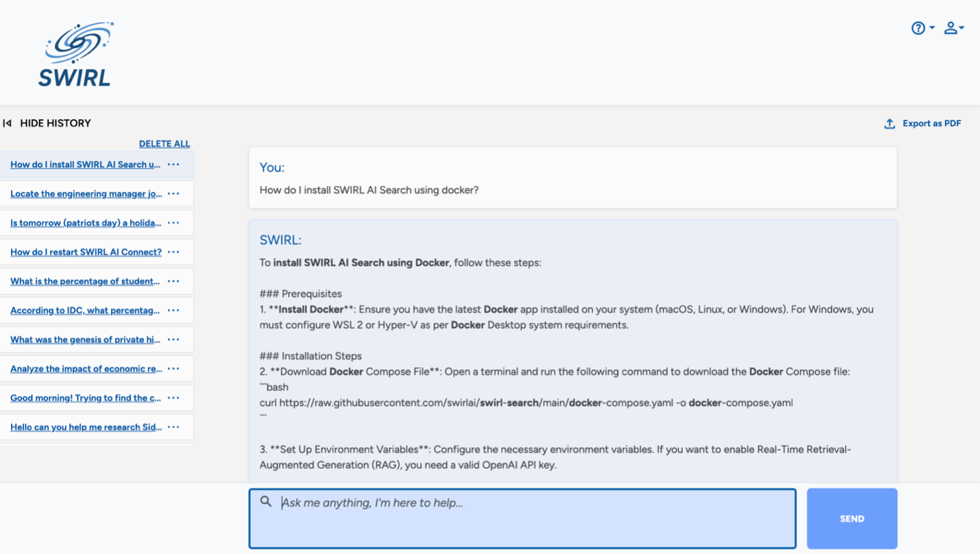Click the '### Installation Steps' line
The width and height of the screenshot is (980, 556).
310,356
